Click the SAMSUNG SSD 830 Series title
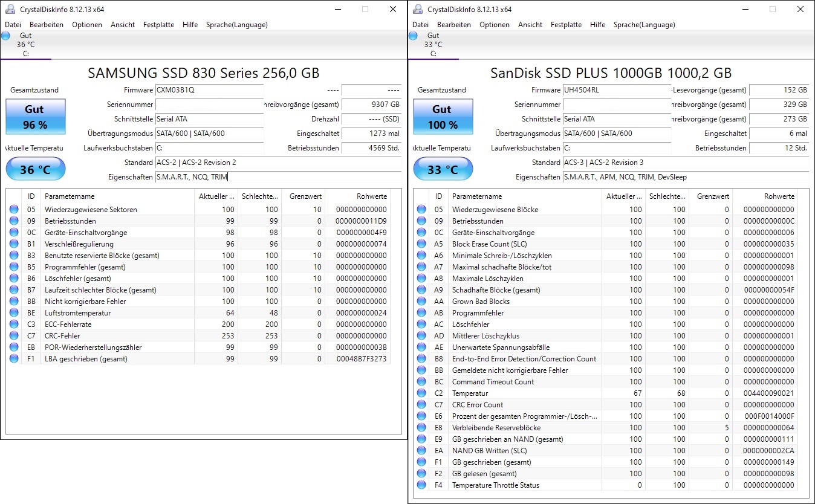This screenshot has width=815, height=504. coord(204,73)
